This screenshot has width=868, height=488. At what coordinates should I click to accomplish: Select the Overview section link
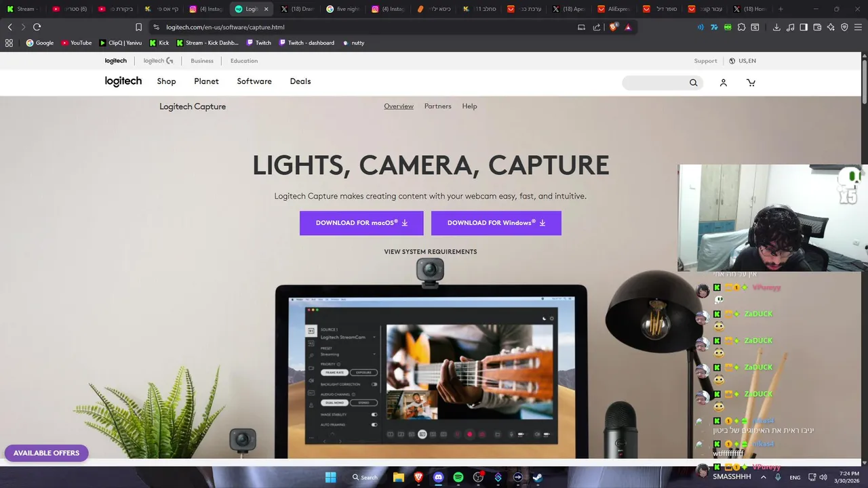click(399, 106)
